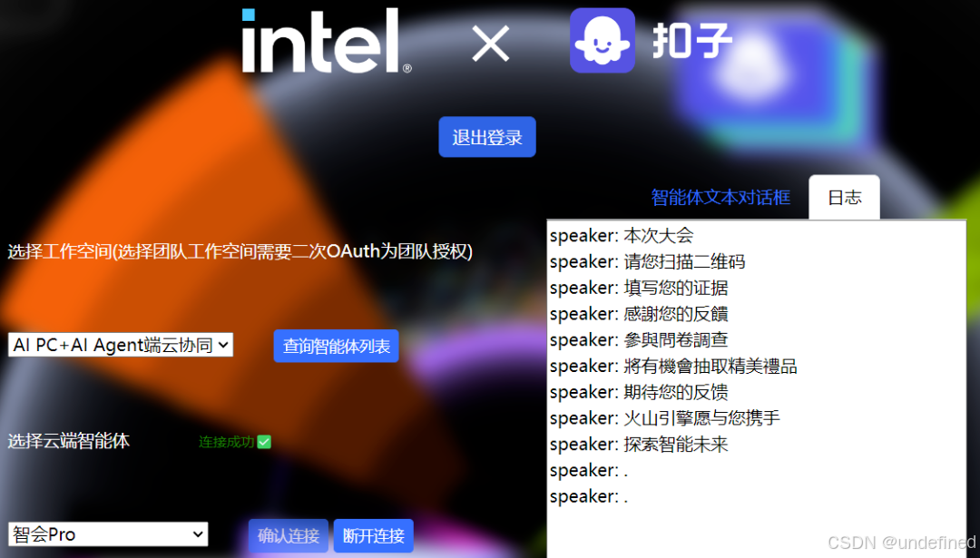Select log line 'speaker: 请您扫描二维码'
The width and height of the screenshot is (980, 558).
click(648, 261)
